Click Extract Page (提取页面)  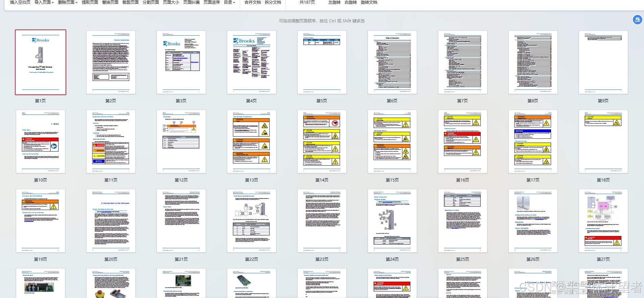(x=90, y=2)
